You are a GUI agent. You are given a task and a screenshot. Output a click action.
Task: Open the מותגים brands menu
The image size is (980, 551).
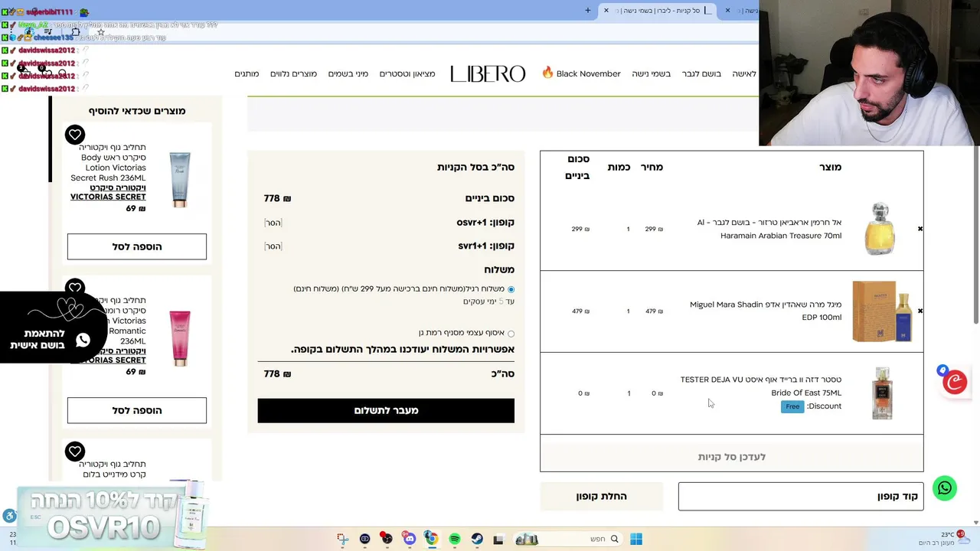[x=247, y=73]
